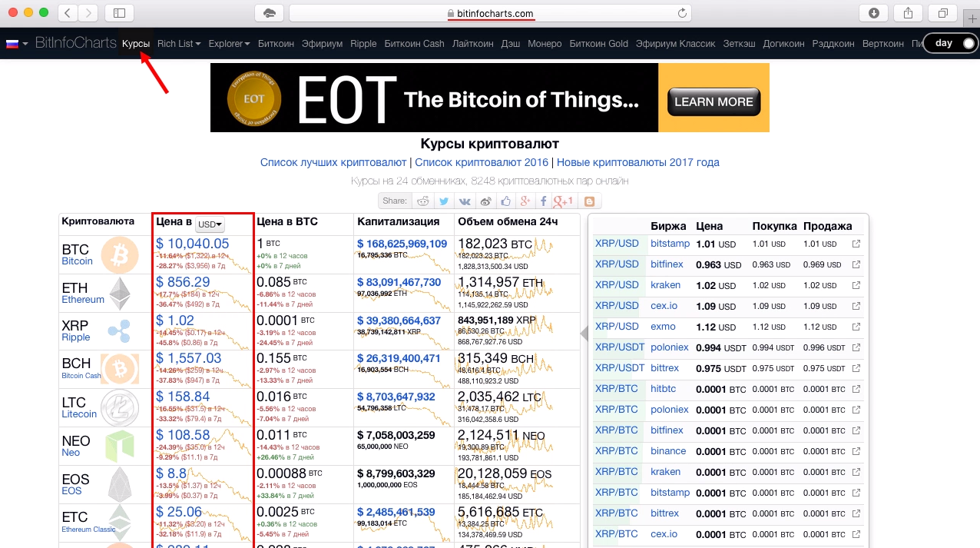Open the Лайткоин nav item

click(x=473, y=44)
